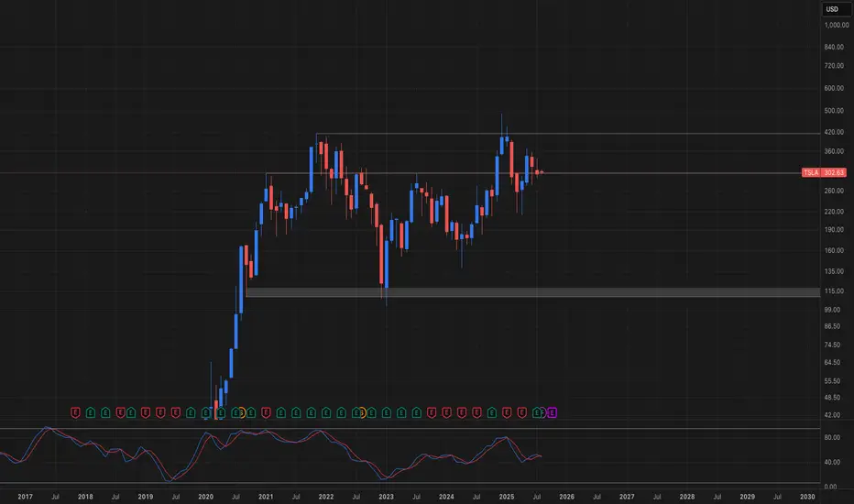Click the 74.50 price axis label
Screen dimensions: 854x504
(x=832, y=345)
